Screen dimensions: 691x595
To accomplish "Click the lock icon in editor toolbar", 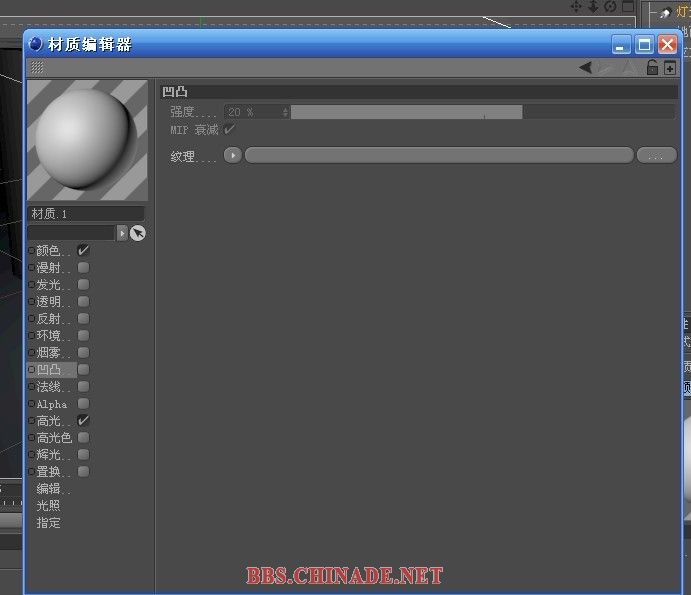I will (652, 68).
